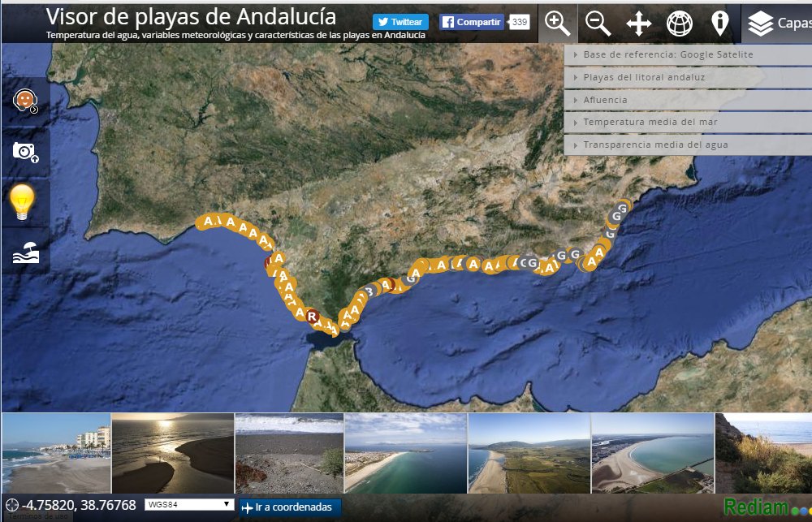Select the zoom out magnifier tool
Screen dimensions: 812x522
pyautogui.click(x=598, y=24)
